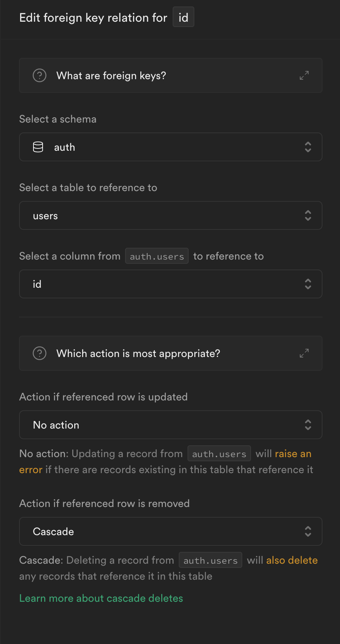Image resolution: width=340 pixels, height=644 pixels.
Task: Click the expand arrows icon on 'Which action is most appropriate?'
Action: click(304, 353)
